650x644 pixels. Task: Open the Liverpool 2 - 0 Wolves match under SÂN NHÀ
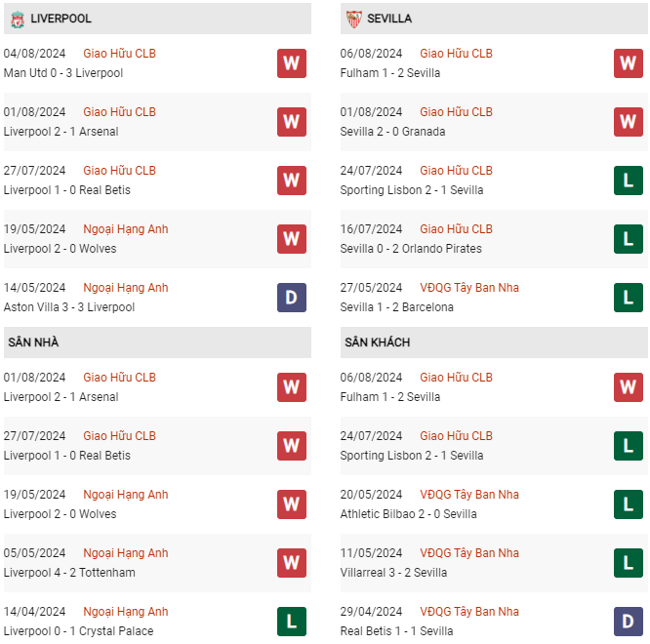(x=61, y=514)
